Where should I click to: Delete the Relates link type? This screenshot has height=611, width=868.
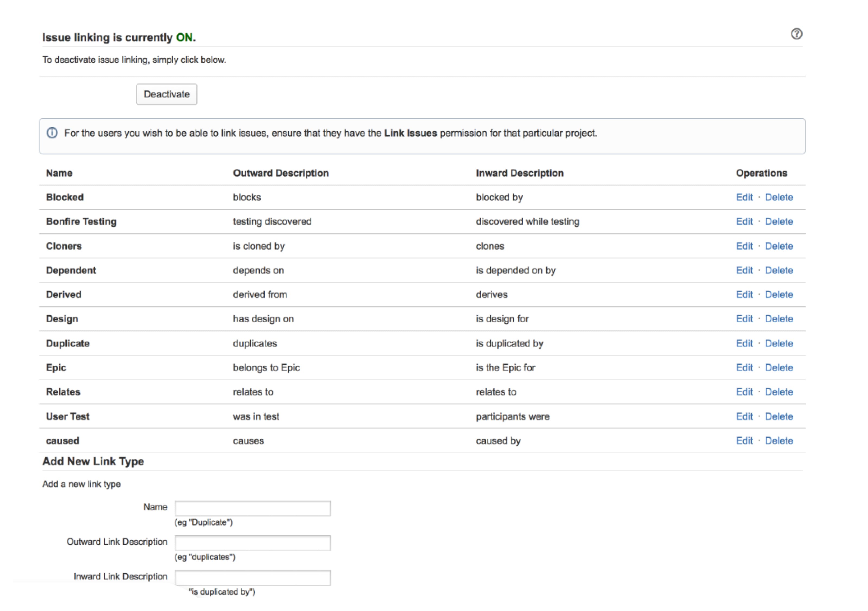click(779, 392)
